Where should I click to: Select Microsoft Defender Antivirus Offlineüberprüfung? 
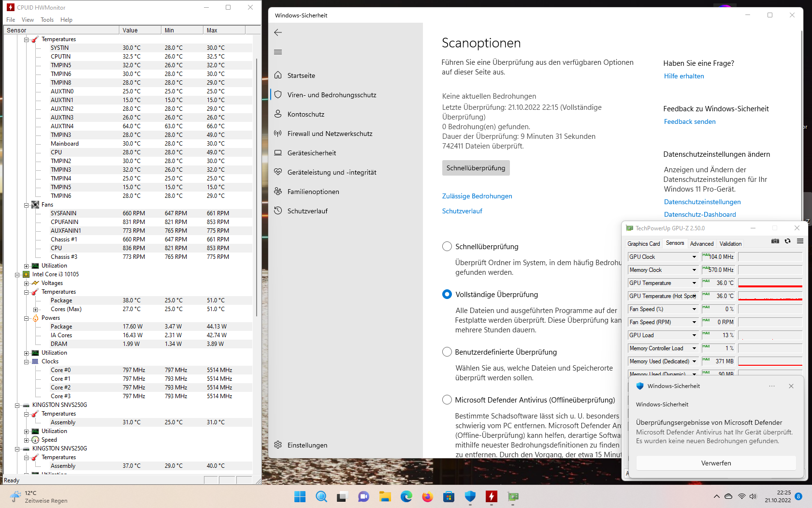pyautogui.click(x=447, y=400)
